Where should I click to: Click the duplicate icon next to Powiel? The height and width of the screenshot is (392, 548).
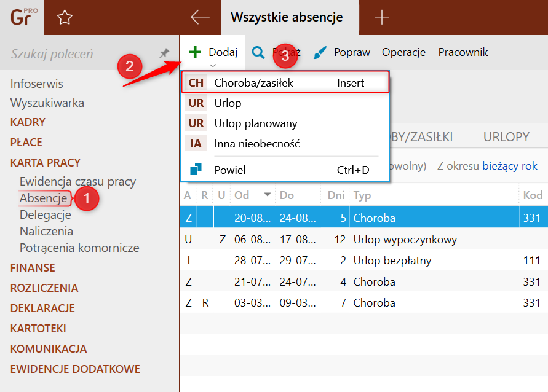pyautogui.click(x=196, y=170)
